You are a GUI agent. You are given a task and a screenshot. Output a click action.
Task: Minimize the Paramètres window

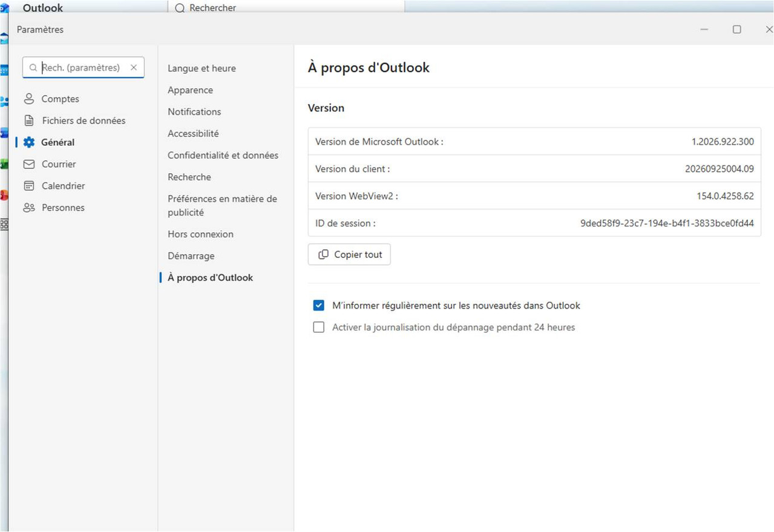(x=704, y=29)
